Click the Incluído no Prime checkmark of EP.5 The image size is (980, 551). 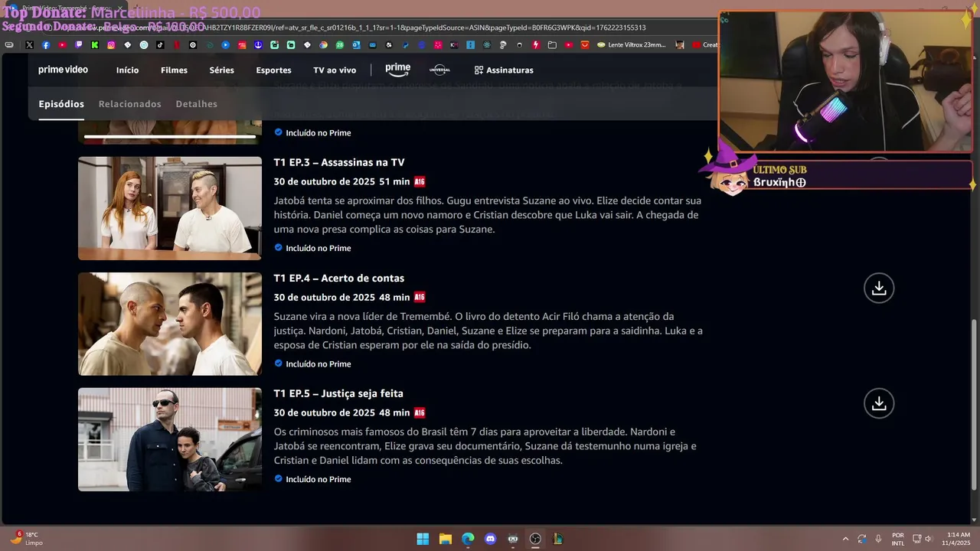click(x=278, y=479)
